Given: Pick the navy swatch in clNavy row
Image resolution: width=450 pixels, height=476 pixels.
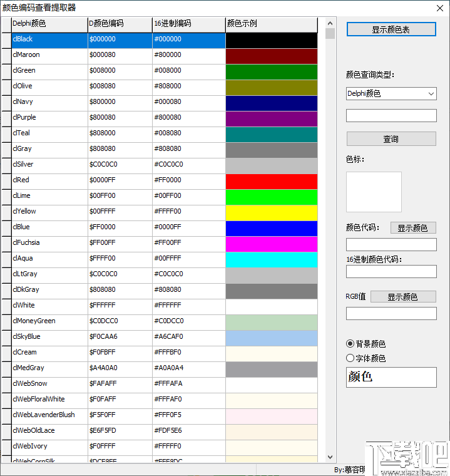Looking at the screenshot, I should click(x=272, y=103).
